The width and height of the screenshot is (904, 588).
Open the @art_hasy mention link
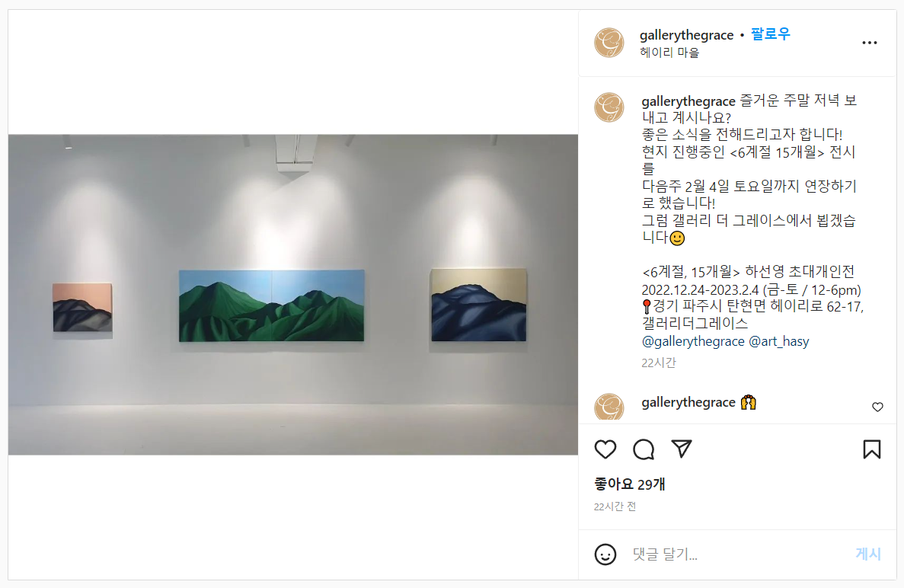pos(779,341)
